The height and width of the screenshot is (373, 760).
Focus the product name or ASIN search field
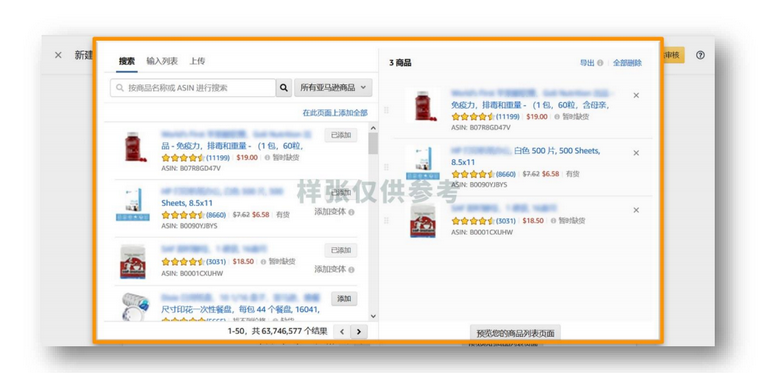pyautogui.click(x=193, y=88)
